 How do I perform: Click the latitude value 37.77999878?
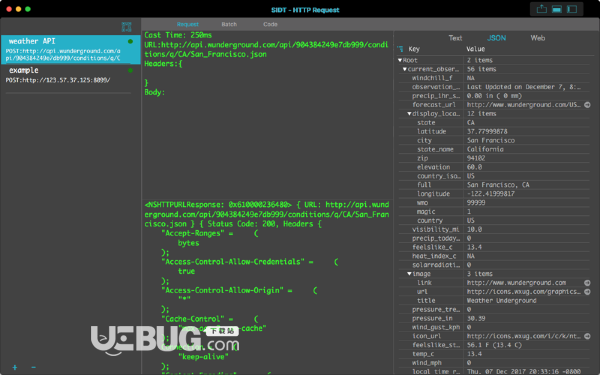487,131
